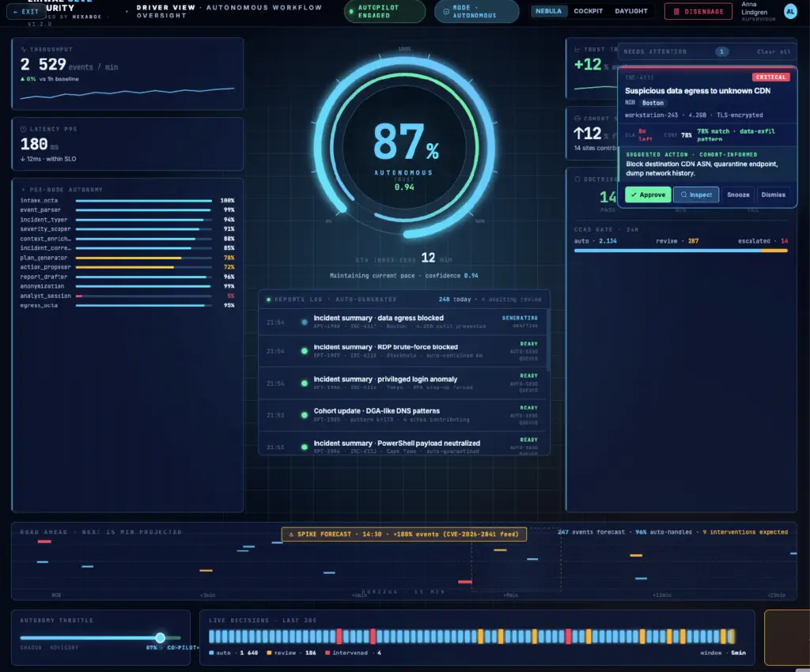This screenshot has width=810, height=672.
Task: Adjust the Autonomy Throttle slider handle
Action: pyautogui.click(x=160, y=638)
